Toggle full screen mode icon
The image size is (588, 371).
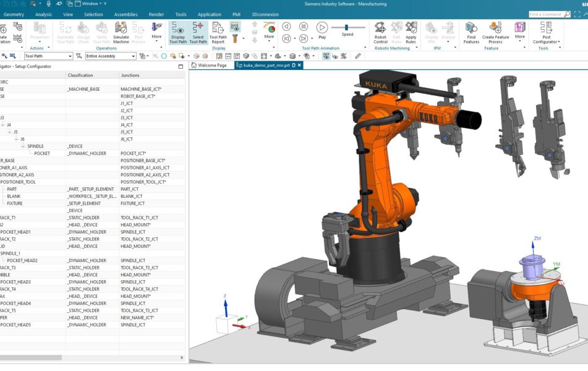[x=577, y=14]
